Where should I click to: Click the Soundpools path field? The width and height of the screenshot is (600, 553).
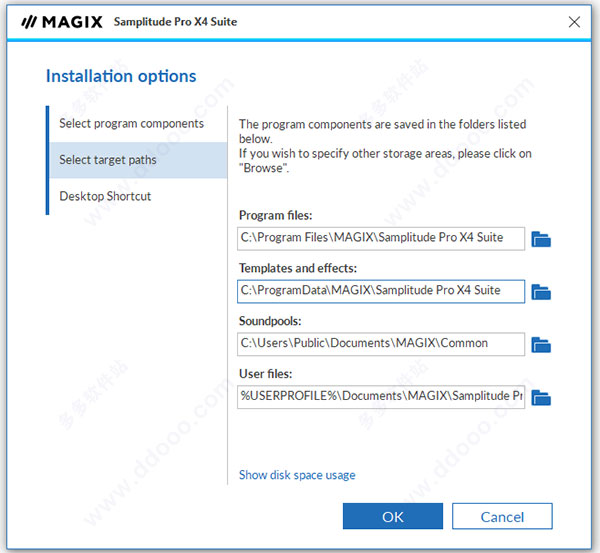381,344
